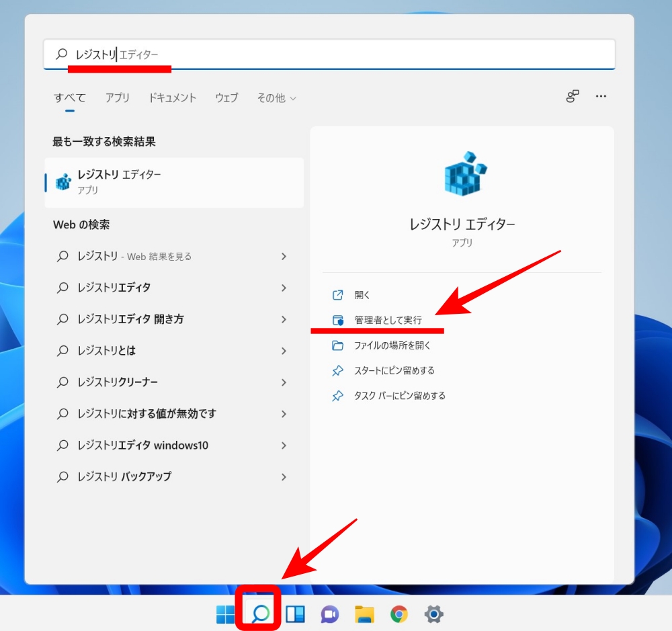672x631 pixels.
Task: Click the taskbar Search icon
Action: (x=260, y=614)
